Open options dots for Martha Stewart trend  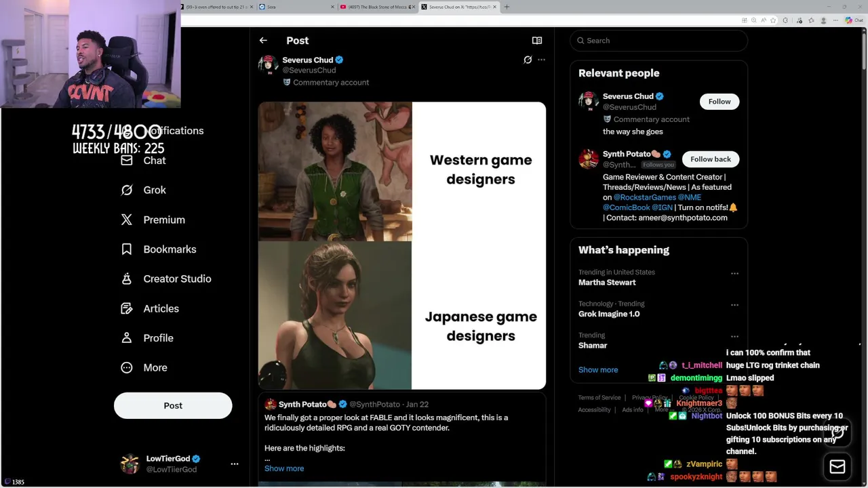pos(734,273)
